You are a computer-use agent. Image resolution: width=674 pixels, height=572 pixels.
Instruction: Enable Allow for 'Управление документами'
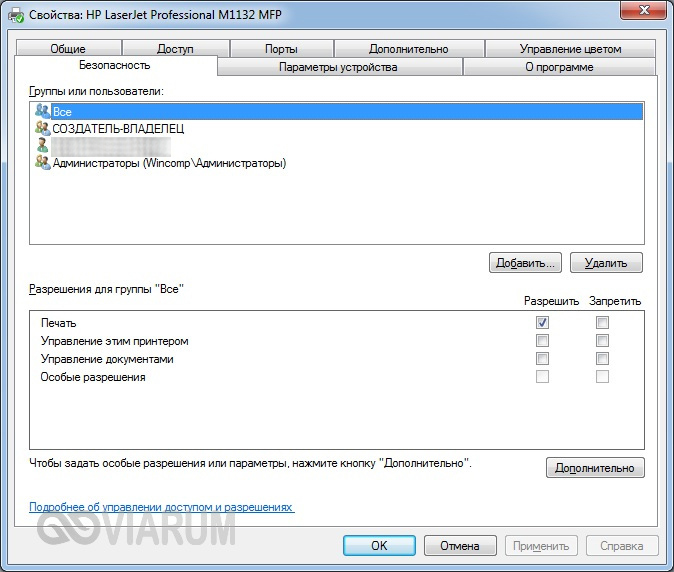[x=542, y=359]
